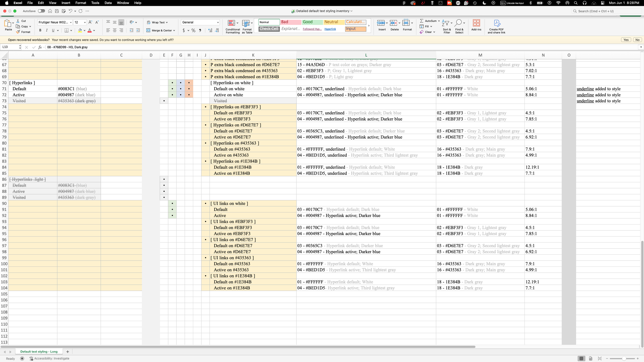The image size is (644, 362).
Task: Switch to Normal view in status bar
Action: (x=581, y=358)
